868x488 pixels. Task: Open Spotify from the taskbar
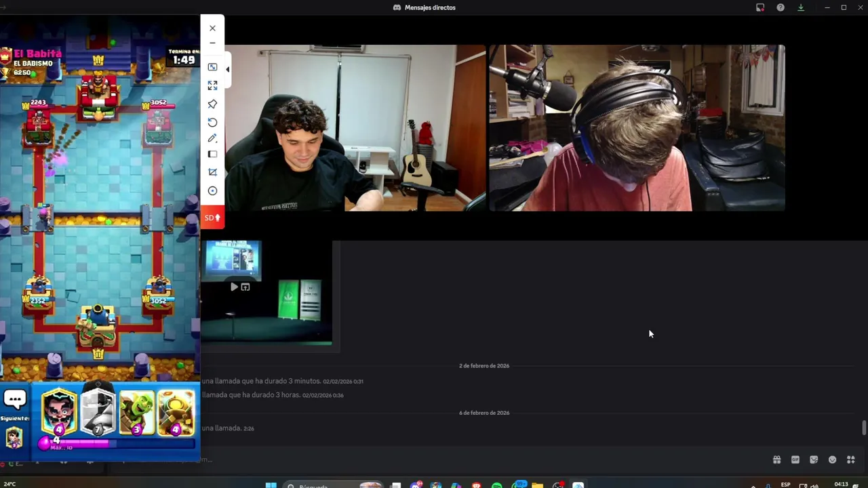coord(497,485)
